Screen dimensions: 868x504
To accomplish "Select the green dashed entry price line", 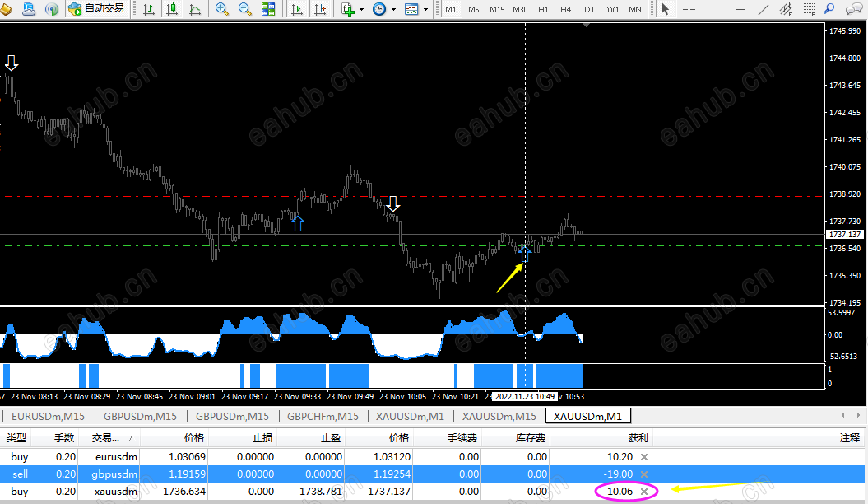I will [x=412, y=245].
